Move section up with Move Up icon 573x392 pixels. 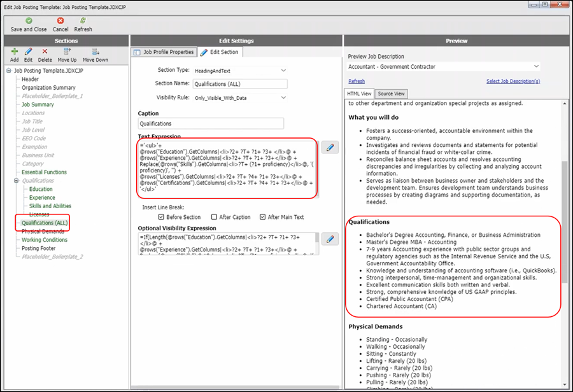pos(67,52)
